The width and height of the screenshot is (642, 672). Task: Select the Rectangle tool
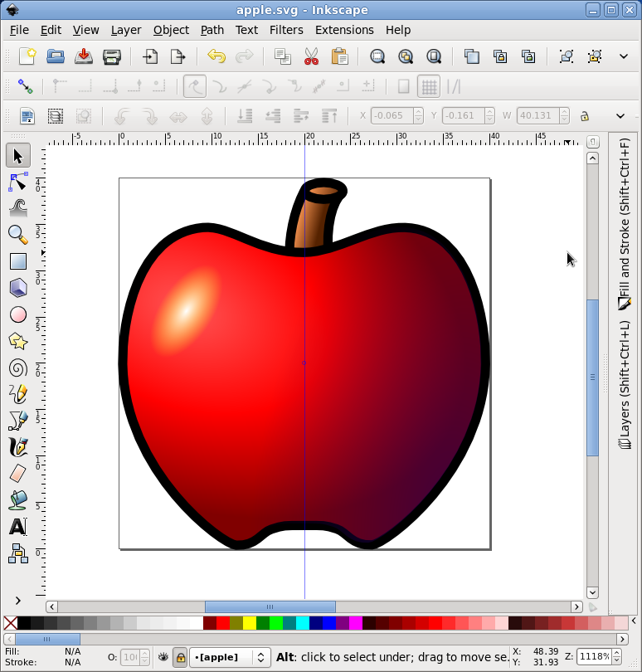[17, 261]
